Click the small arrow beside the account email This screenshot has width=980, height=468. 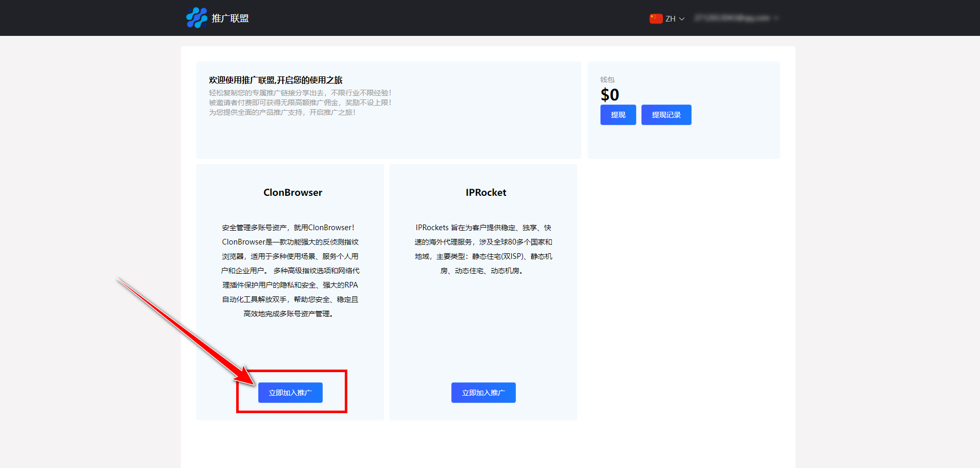click(777, 18)
